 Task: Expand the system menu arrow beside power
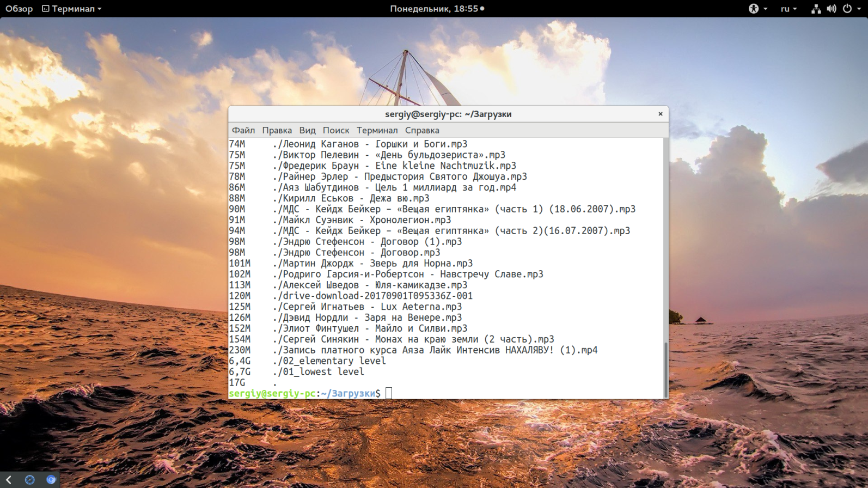pyautogui.click(x=859, y=9)
